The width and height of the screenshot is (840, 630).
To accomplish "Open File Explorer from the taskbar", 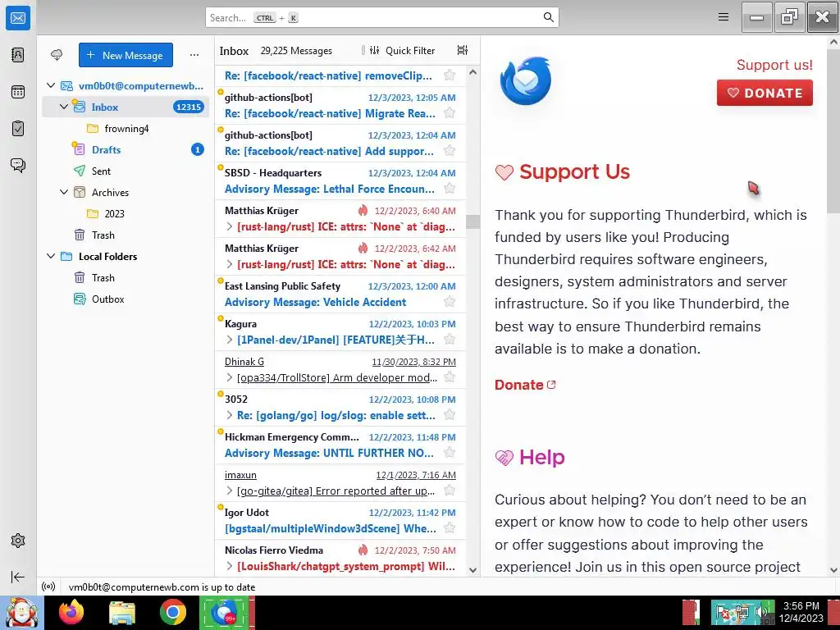I will coord(122,612).
